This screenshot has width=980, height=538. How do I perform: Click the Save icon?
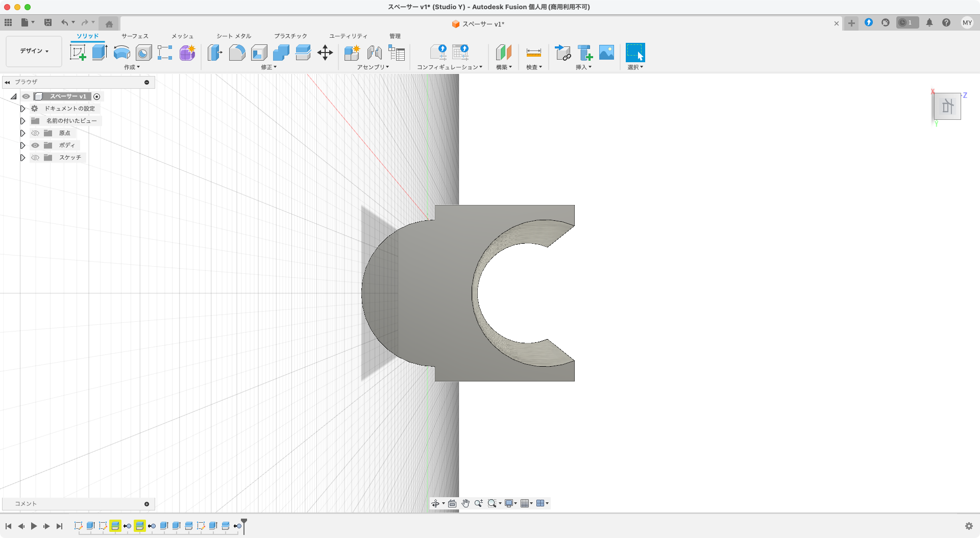pos(48,22)
